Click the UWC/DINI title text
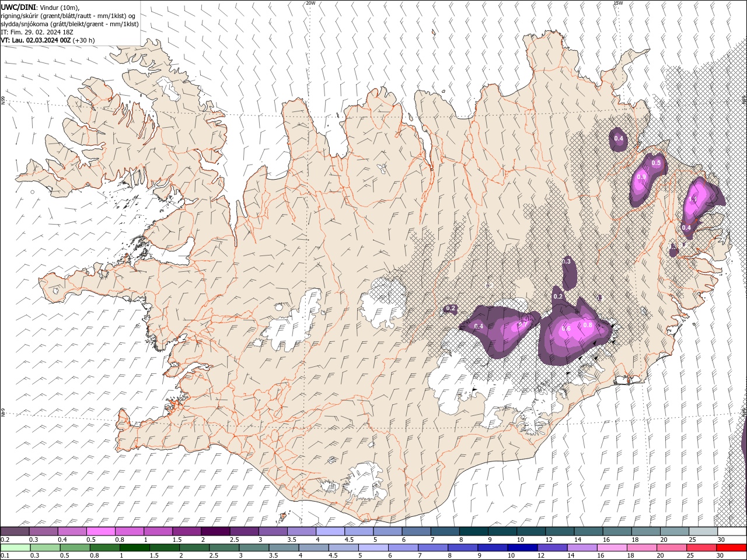 (x=19, y=7)
